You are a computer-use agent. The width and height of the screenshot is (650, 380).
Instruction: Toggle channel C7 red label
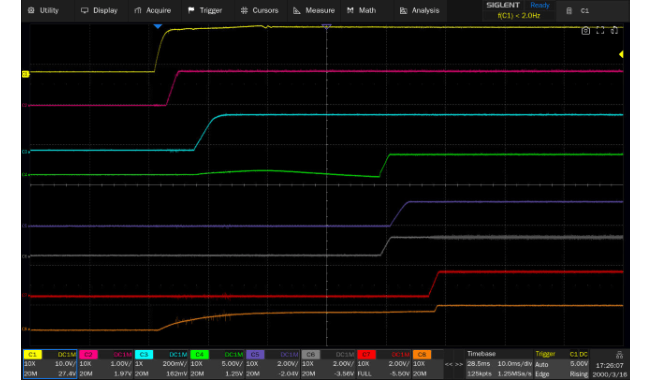(366, 355)
